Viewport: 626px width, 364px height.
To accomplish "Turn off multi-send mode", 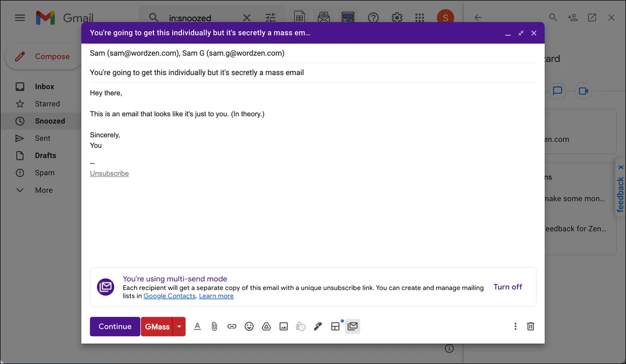I will click(508, 287).
